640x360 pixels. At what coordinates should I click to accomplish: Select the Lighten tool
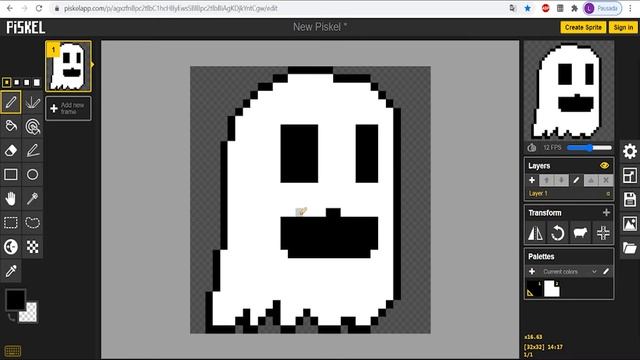coord(11,247)
